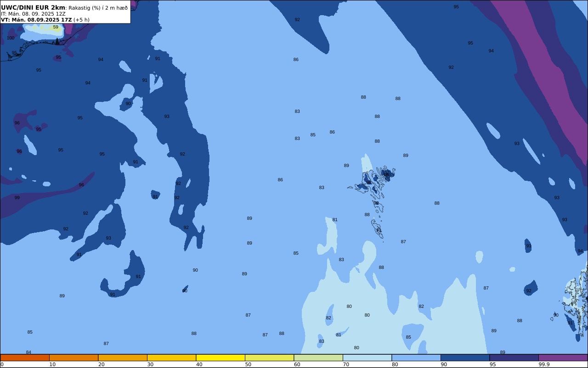Select the dark blue 90–95 legend swatch
The image size is (588, 368).
[465, 357]
